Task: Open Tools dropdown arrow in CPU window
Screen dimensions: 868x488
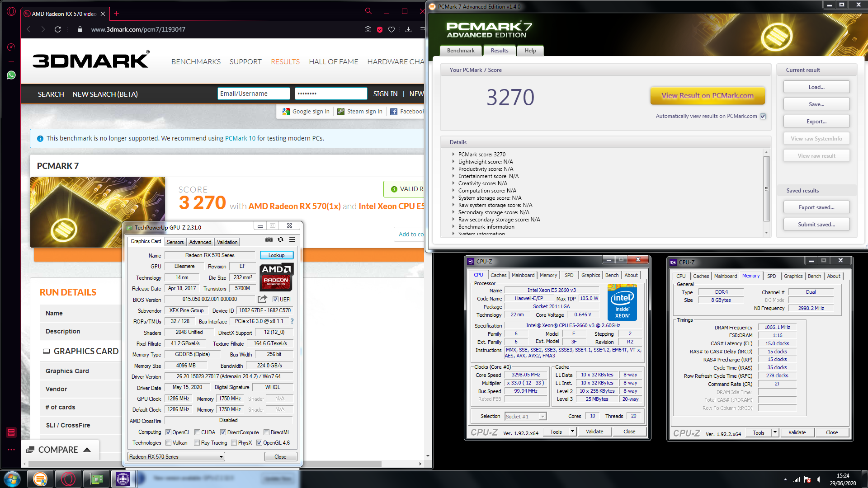Action: tap(572, 432)
